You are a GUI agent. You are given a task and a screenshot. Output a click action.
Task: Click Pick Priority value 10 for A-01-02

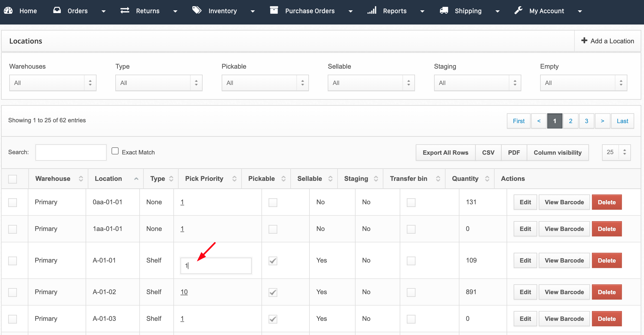pyautogui.click(x=184, y=292)
